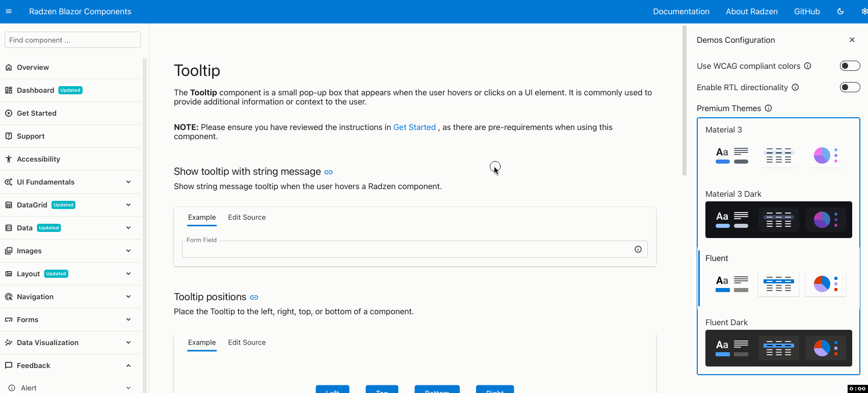Screen dimensions: 868x393
Task: Choose the Fluent theme preview
Action: pos(779,284)
